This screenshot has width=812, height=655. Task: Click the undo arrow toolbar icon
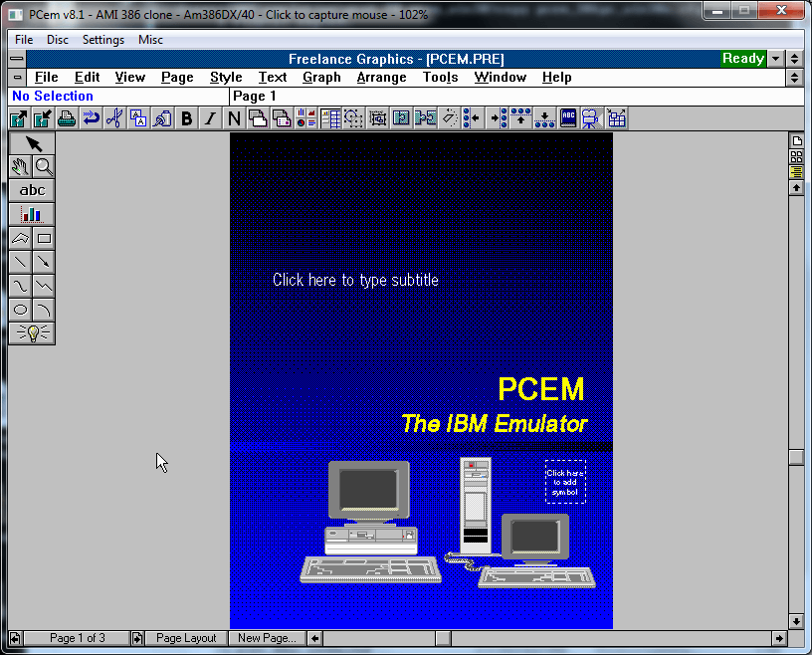pos(91,118)
